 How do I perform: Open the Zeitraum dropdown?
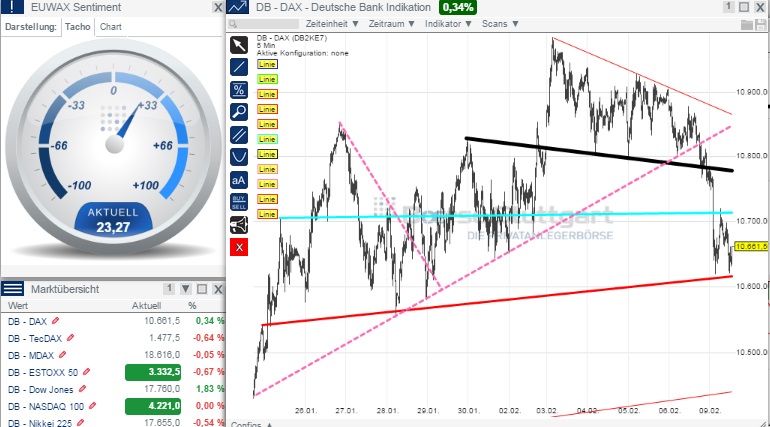coord(391,24)
